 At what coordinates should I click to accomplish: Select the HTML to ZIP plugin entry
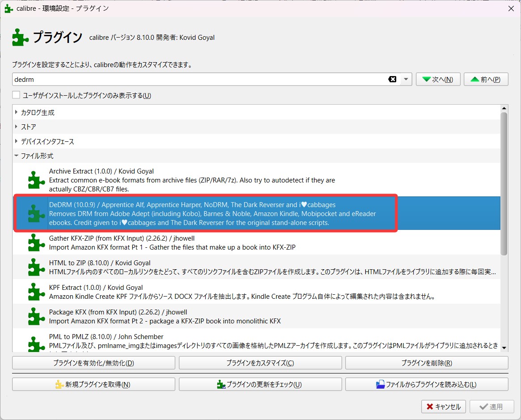tap(268, 267)
